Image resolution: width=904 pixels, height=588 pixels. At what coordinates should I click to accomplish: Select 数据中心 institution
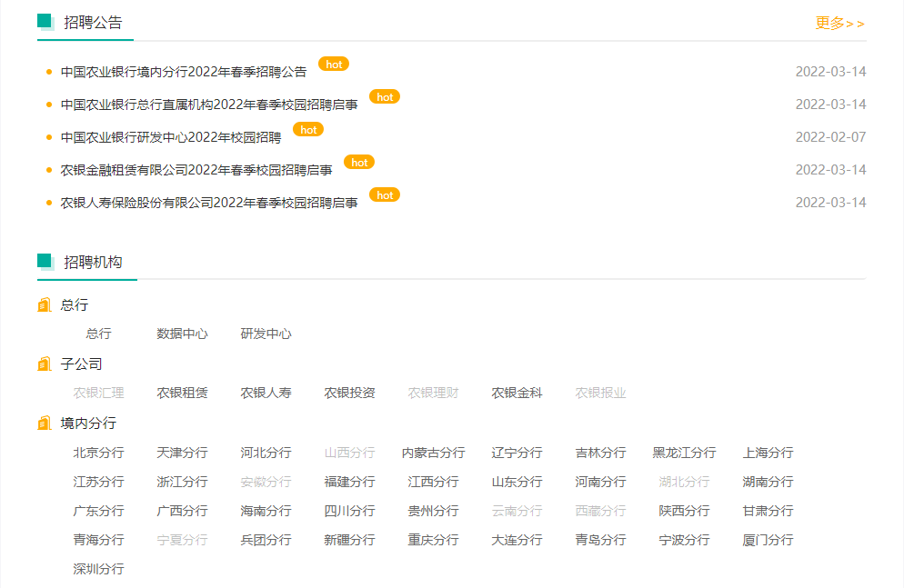(182, 334)
